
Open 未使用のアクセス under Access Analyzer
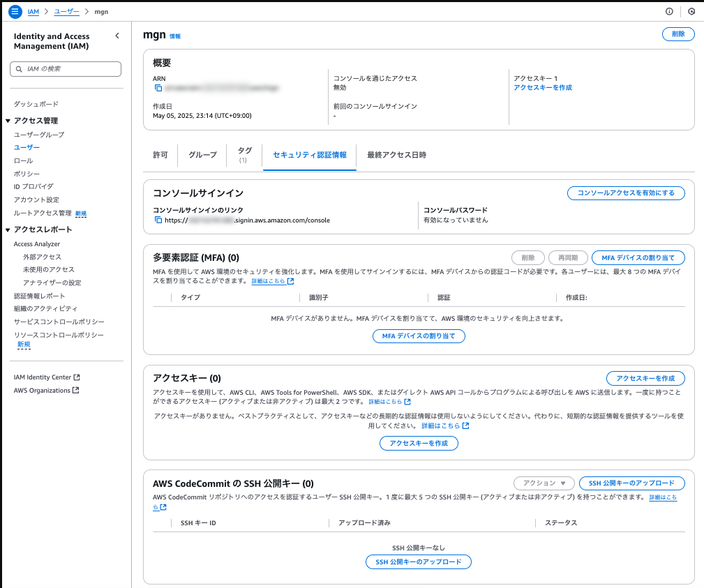48,269
